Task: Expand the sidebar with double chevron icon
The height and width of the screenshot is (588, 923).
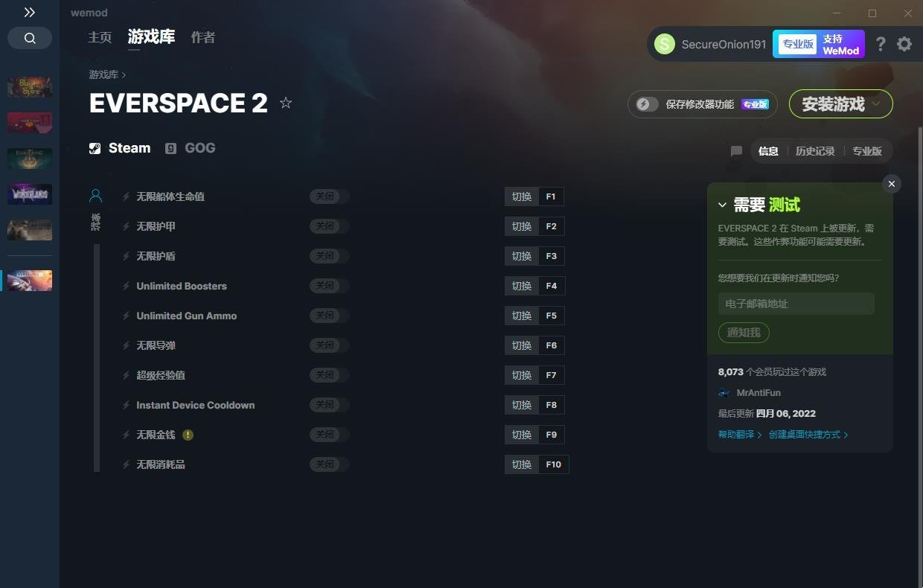Action: click(29, 13)
